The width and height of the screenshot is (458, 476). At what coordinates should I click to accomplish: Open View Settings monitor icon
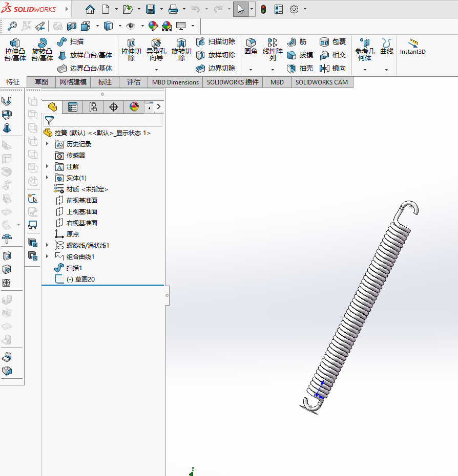point(181,26)
